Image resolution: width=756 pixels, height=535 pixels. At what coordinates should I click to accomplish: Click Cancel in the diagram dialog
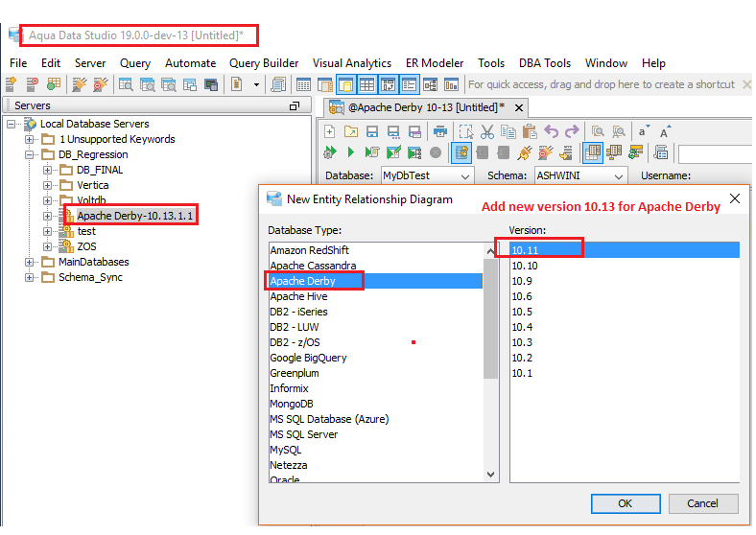pos(703,503)
